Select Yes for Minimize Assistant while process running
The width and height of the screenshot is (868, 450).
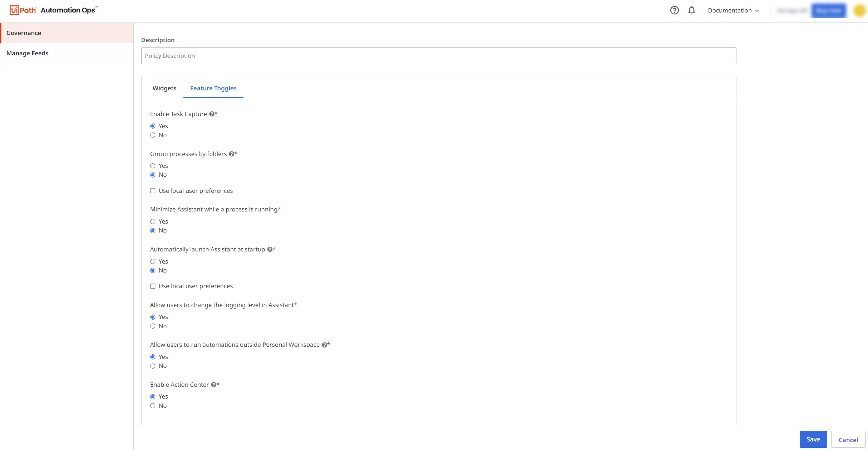153,221
